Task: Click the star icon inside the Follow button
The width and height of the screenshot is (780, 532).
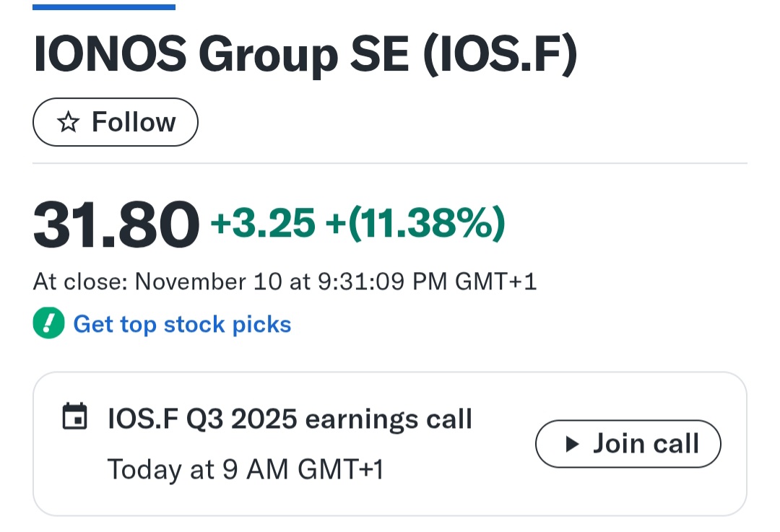Action: click(x=68, y=122)
